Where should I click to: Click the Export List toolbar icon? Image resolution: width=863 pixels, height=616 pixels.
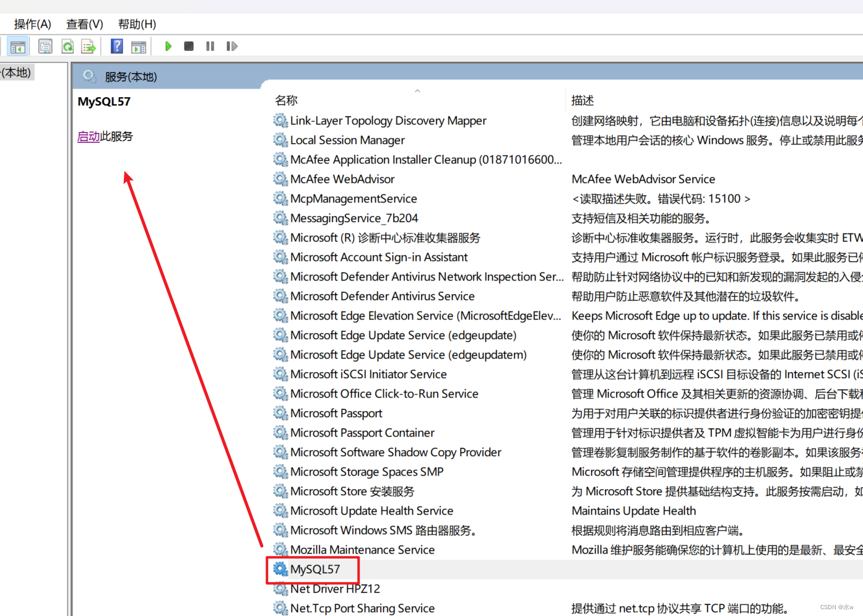click(x=89, y=46)
